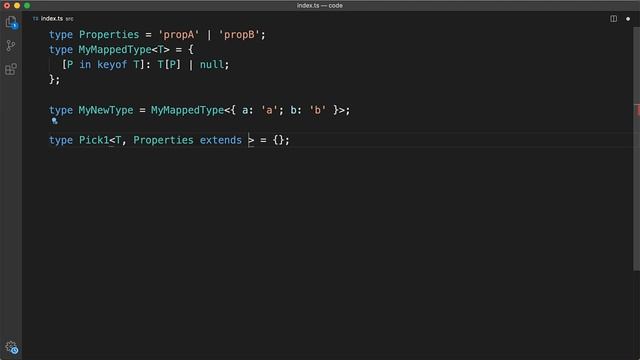The width and height of the screenshot is (640, 360).
Task: Click the split editor icon
Action: pyautogui.click(x=613, y=19)
